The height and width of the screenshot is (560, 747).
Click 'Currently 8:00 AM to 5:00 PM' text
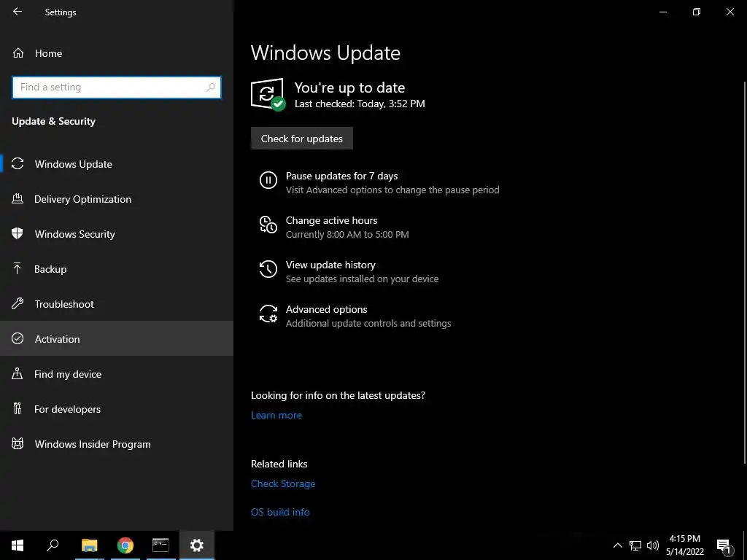tap(347, 234)
